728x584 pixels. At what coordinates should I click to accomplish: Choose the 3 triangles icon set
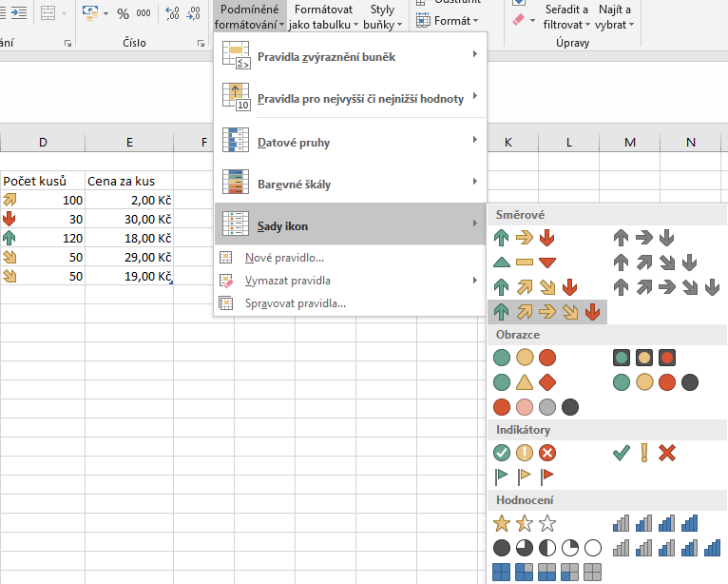click(525, 263)
